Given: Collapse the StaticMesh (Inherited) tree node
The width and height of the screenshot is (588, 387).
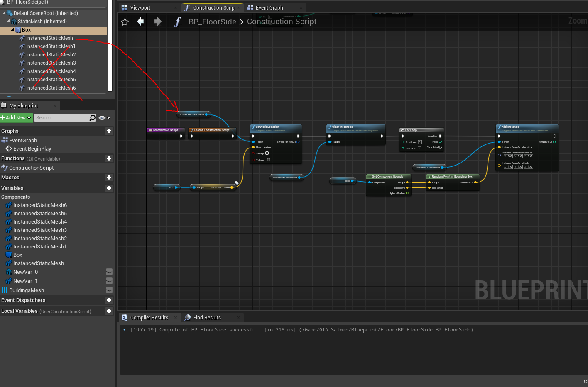Looking at the screenshot, I should tap(8, 21).
